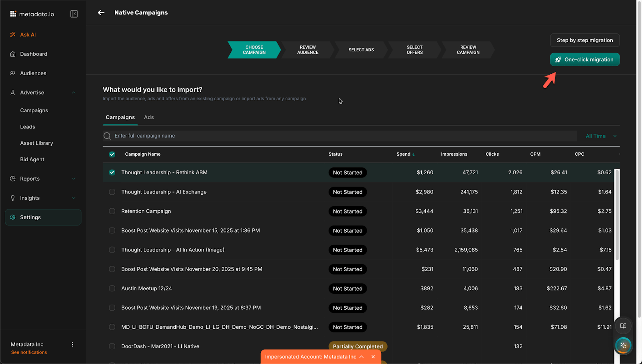Click the floating AI assistant sparkle icon
The width and height of the screenshot is (642, 364).
pyautogui.click(x=623, y=345)
